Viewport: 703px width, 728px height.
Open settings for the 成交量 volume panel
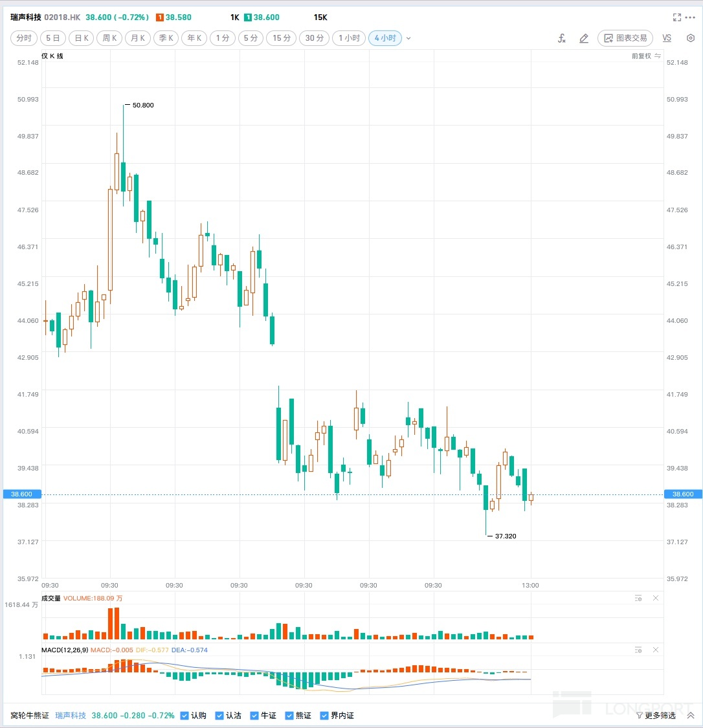tap(638, 599)
